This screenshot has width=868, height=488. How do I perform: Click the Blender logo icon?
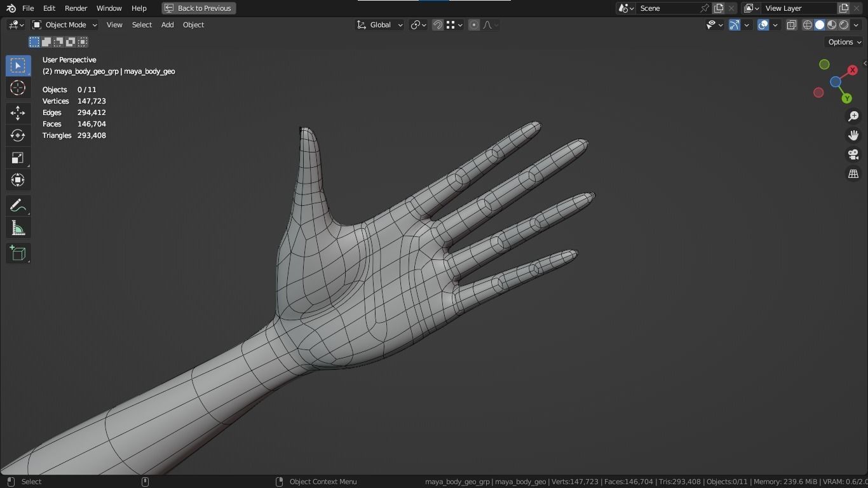click(11, 8)
